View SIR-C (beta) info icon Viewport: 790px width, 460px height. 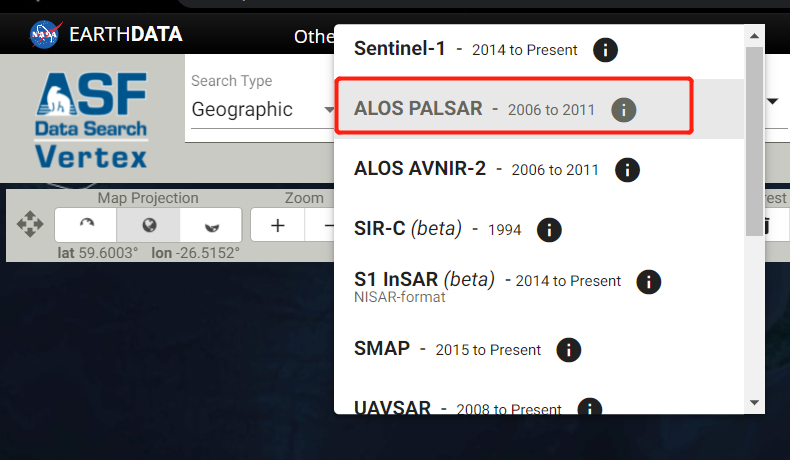(x=549, y=229)
